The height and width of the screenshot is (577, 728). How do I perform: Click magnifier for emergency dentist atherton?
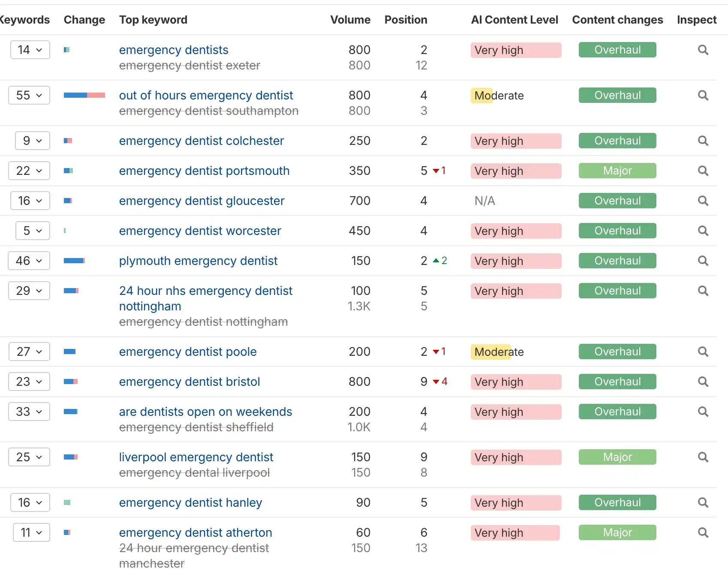click(703, 533)
